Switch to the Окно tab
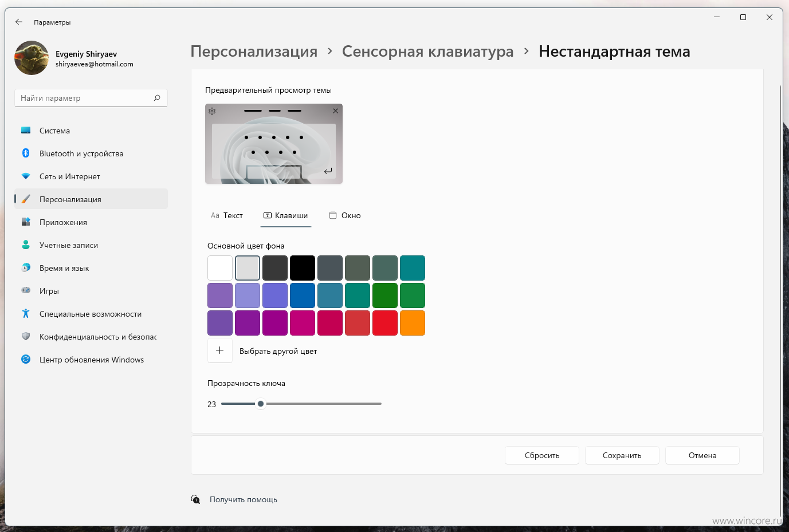The width and height of the screenshot is (789, 532). tap(345, 215)
